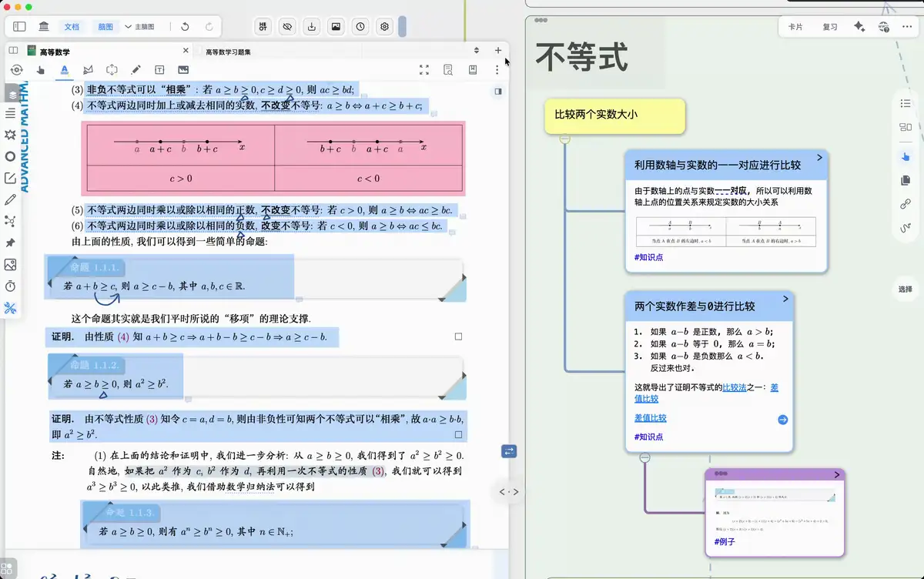Screen dimensions: 924x579
Task: Click the OCR scan button in top toolbar
Action: [263, 26]
